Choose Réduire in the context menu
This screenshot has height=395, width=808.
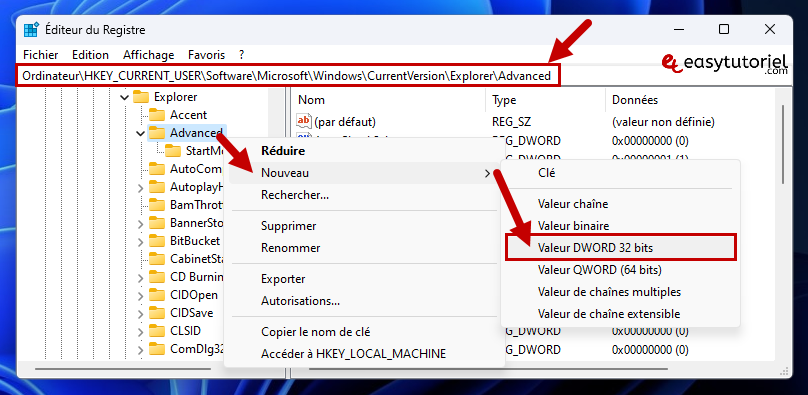(x=364, y=151)
